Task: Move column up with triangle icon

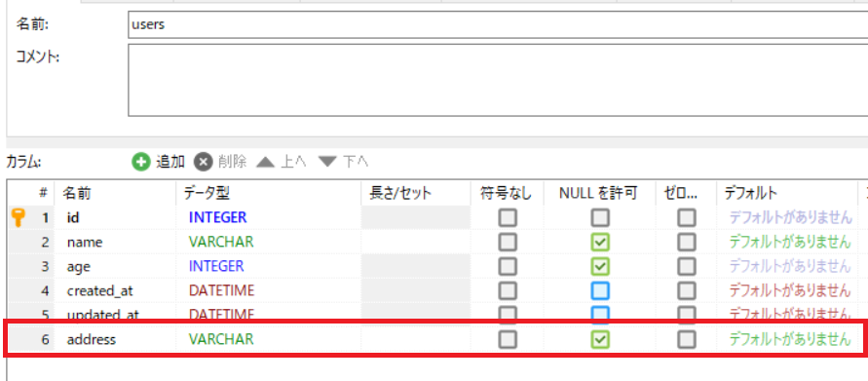Action: pyautogui.click(x=265, y=162)
